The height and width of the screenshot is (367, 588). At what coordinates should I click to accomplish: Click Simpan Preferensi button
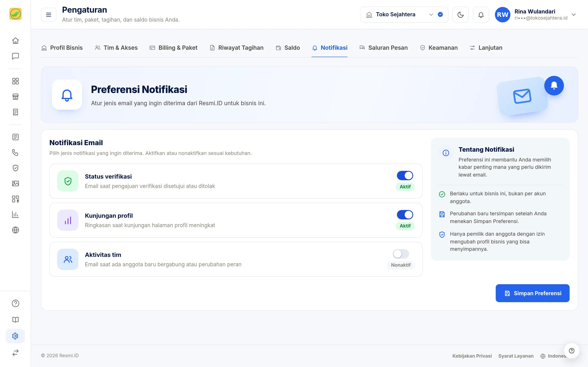coord(532,293)
